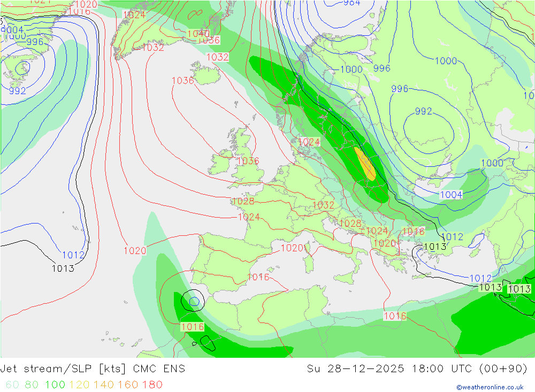This screenshot has height=392, width=535.
Task: Click the blue 1000 label near Caucasus
Action: click(x=492, y=163)
